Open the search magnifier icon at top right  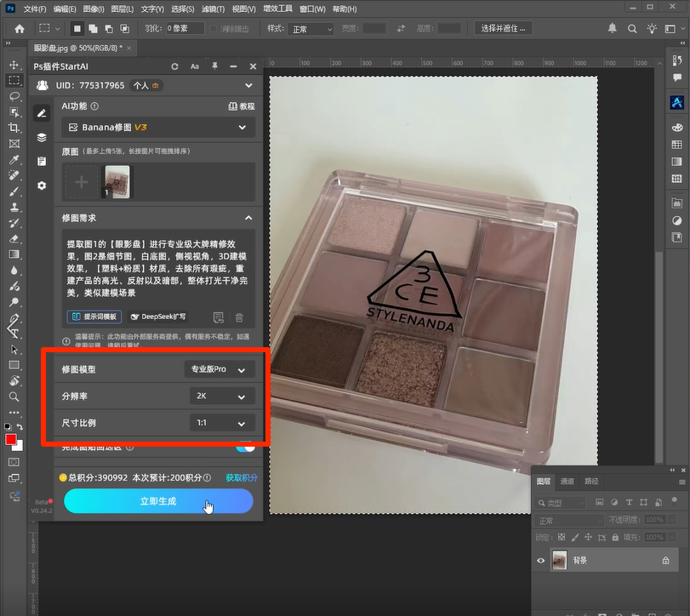coord(632,29)
